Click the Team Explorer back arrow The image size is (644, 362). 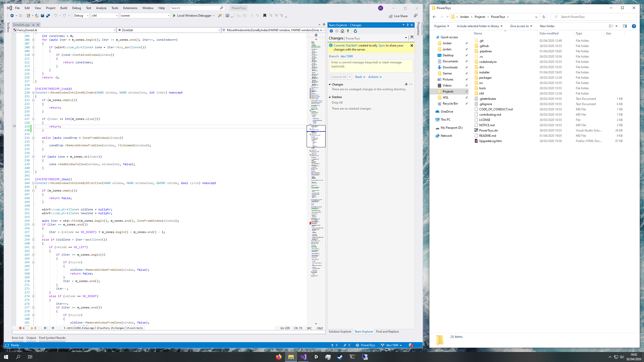click(x=331, y=31)
